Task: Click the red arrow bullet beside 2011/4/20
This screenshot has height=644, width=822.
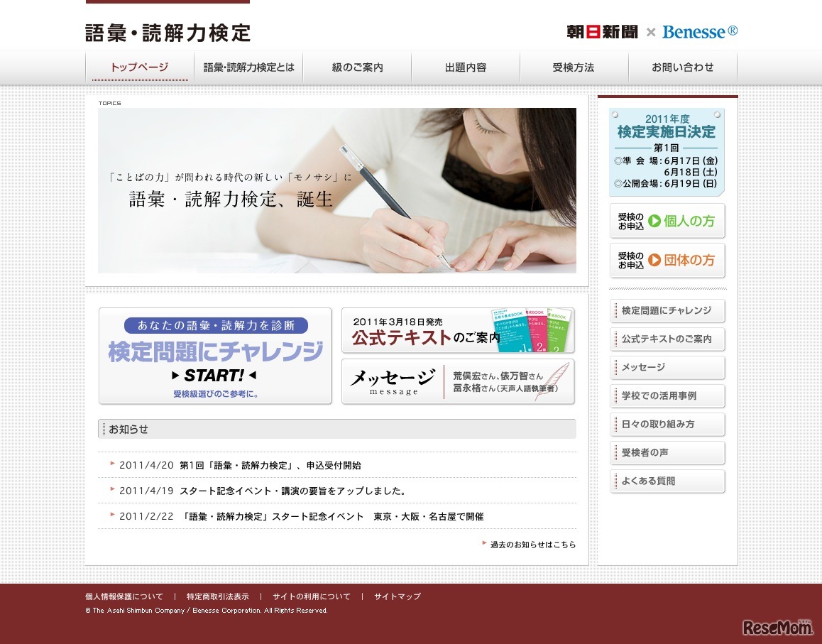Action: click(112, 463)
